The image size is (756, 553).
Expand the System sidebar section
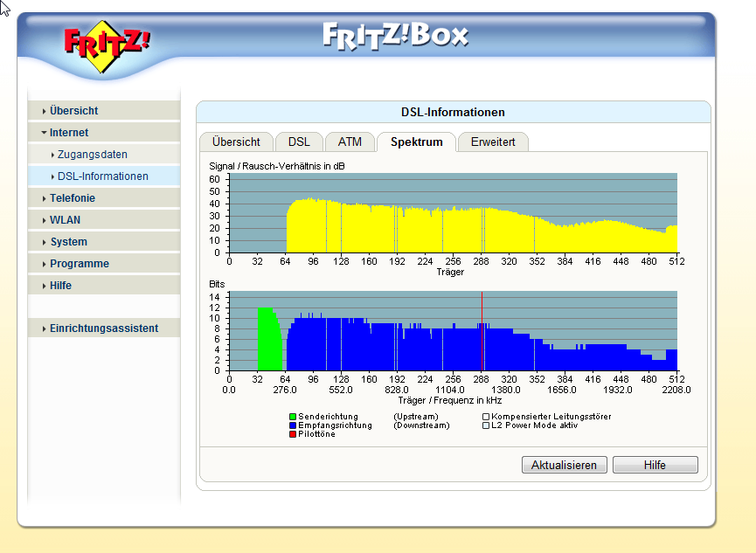(x=104, y=241)
